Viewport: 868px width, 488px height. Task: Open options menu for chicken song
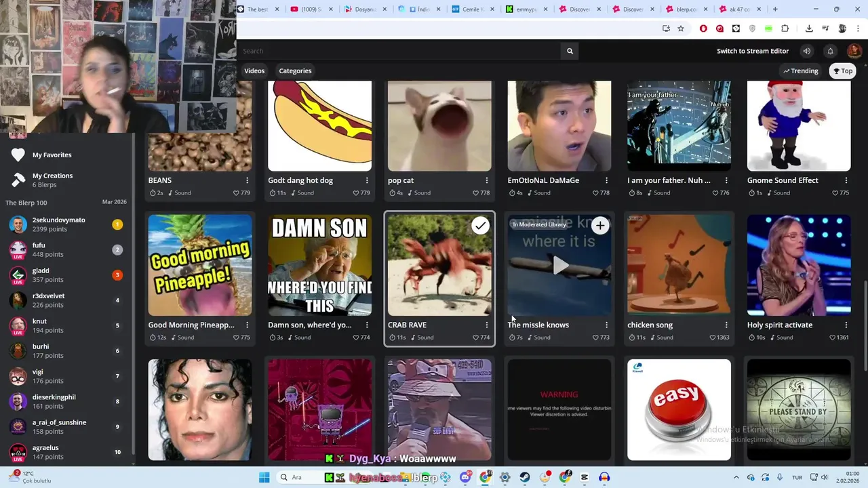click(726, 325)
